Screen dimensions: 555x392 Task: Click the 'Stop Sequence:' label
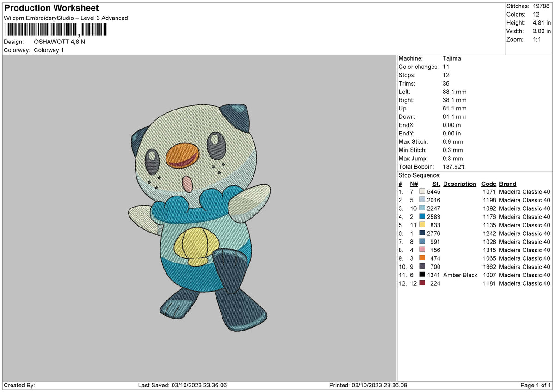coord(419,175)
